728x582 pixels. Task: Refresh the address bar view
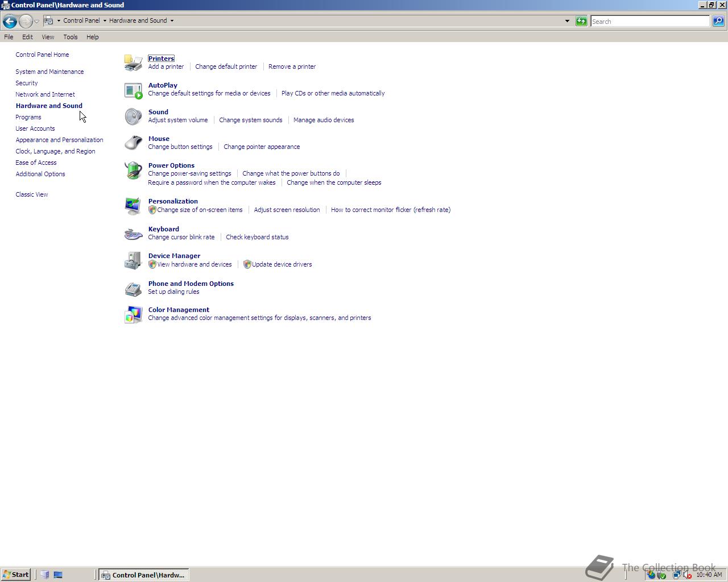pos(581,21)
